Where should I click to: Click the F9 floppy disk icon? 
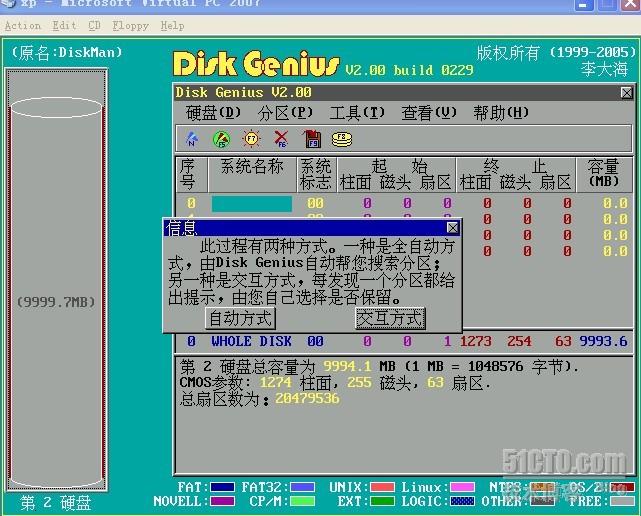[x=312, y=139]
